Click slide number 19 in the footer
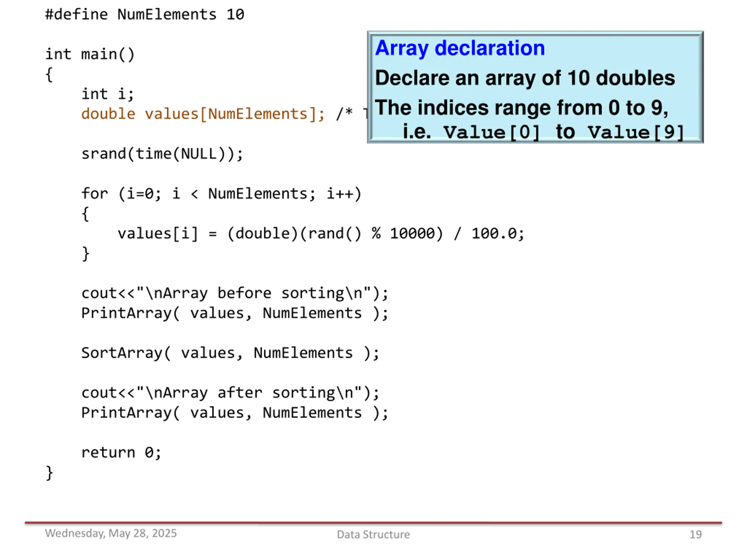 tap(695, 534)
